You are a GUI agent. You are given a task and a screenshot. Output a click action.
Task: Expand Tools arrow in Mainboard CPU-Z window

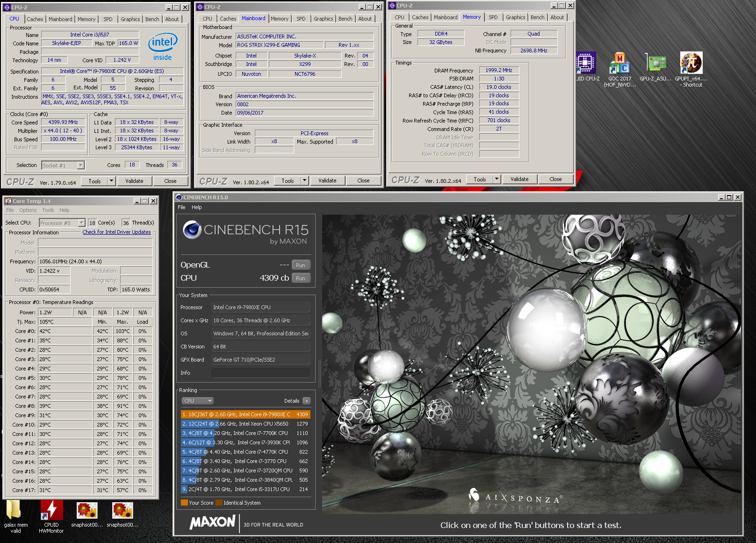(x=304, y=181)
